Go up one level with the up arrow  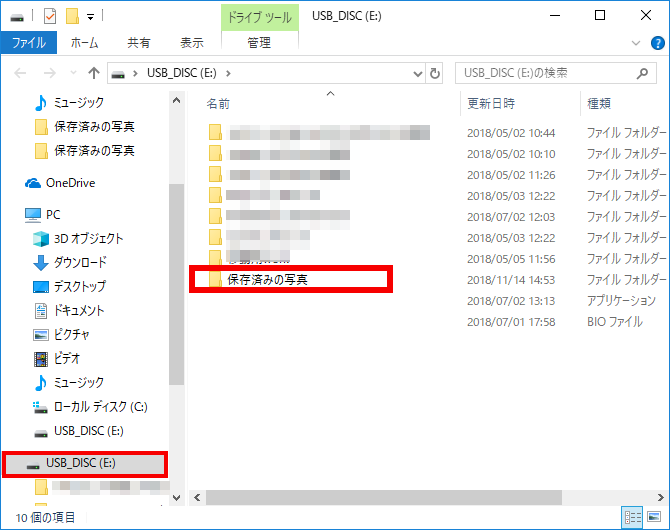94,74
